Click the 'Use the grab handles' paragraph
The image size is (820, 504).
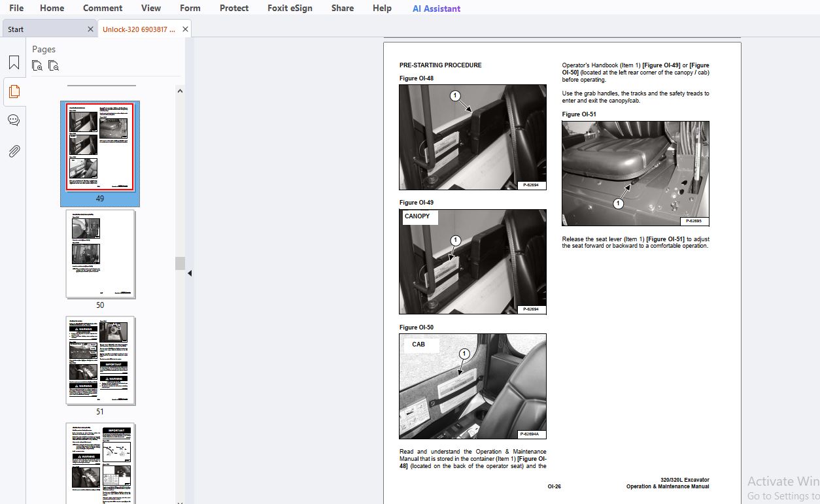tap(636, 97)
